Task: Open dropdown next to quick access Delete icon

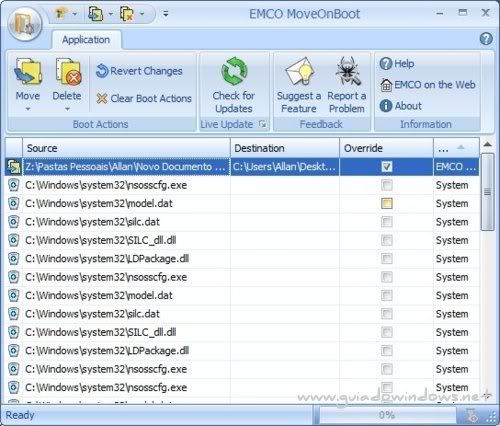Action: point(142,14)
